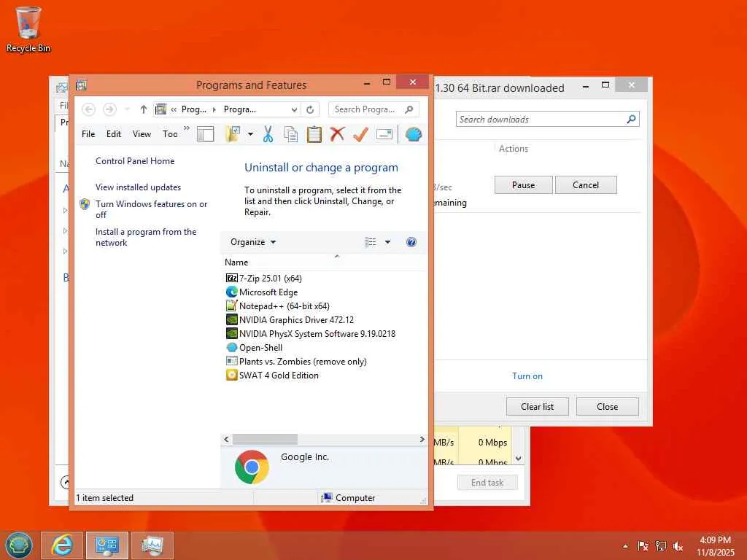
Task: Click the Forward navigation arrow
Action: click(109, 109)
